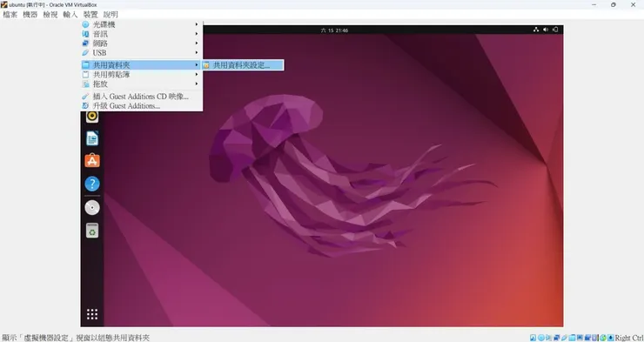Open the Help icon in the dock
The height and width of the screenshot is (342, 644).
92,184
